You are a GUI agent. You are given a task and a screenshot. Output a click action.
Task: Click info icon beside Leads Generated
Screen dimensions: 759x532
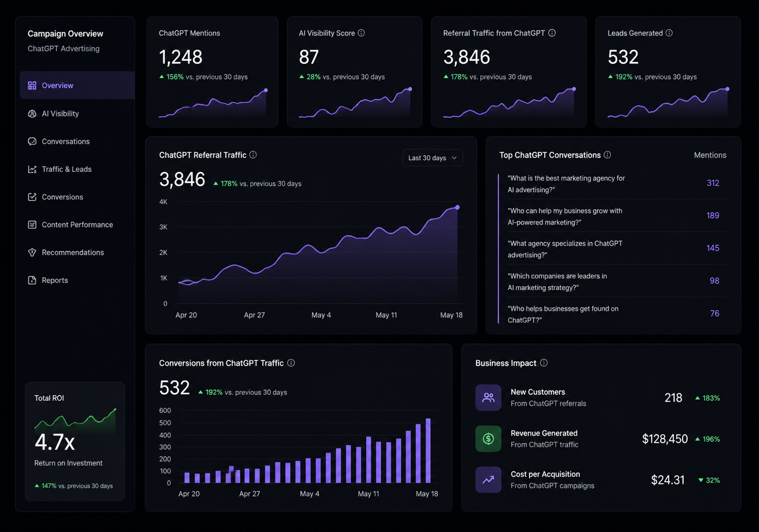[x=669, y=33]
